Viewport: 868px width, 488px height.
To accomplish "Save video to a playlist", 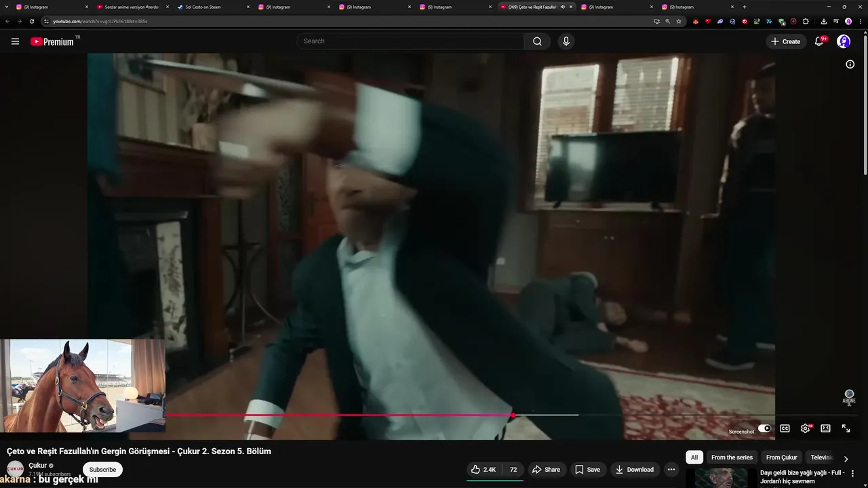I will click(587, 469).
